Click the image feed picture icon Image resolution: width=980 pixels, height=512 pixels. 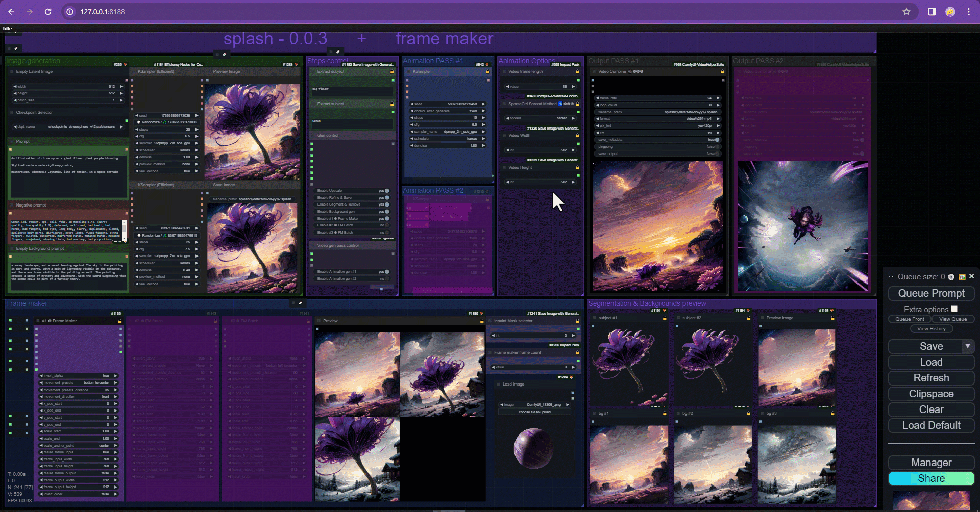coord(962,277)
